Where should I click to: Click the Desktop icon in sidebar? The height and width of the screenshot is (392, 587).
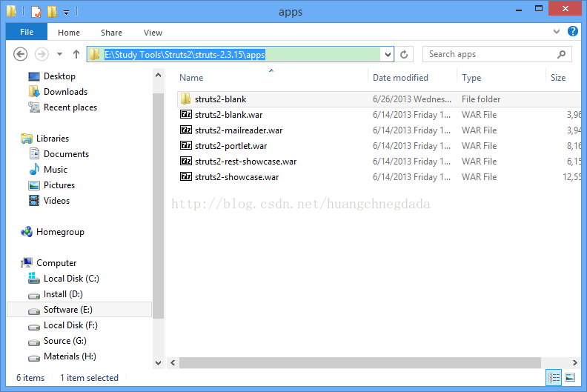click(34, 76)
